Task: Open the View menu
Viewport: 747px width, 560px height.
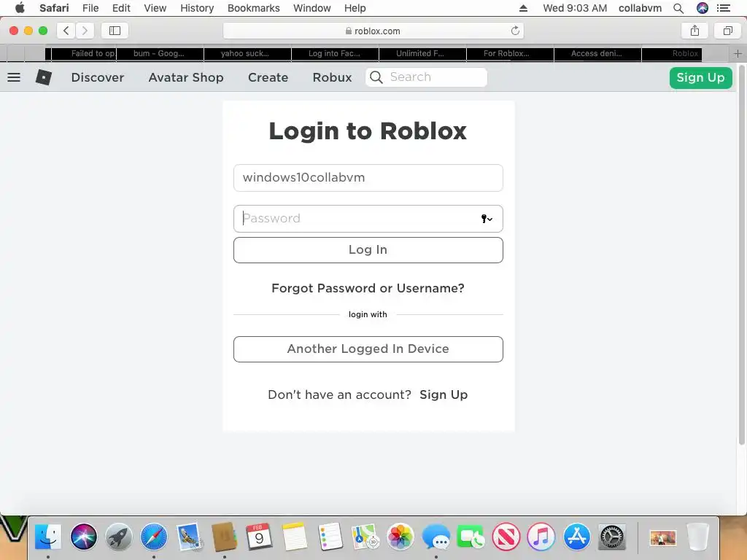Action: click(155, 8)
